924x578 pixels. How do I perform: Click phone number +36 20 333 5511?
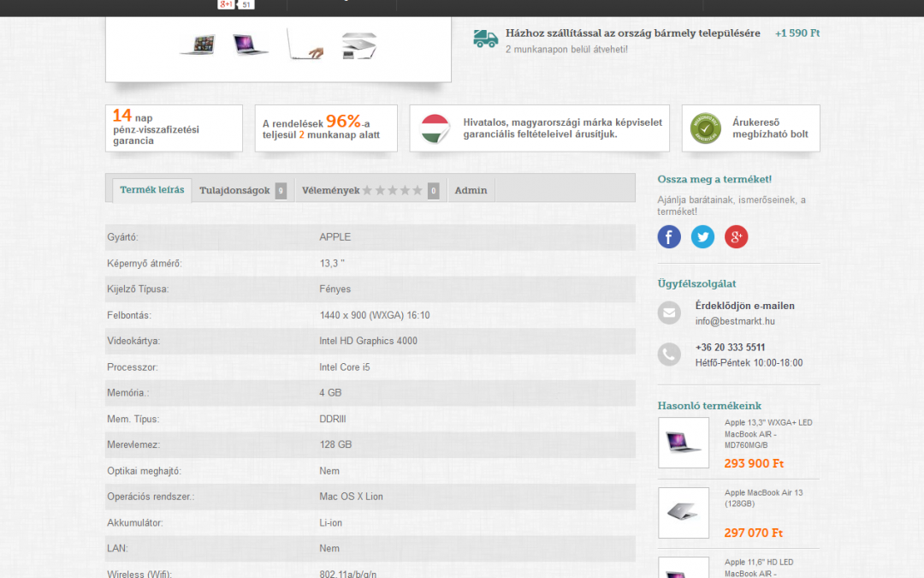pos(730,348)
